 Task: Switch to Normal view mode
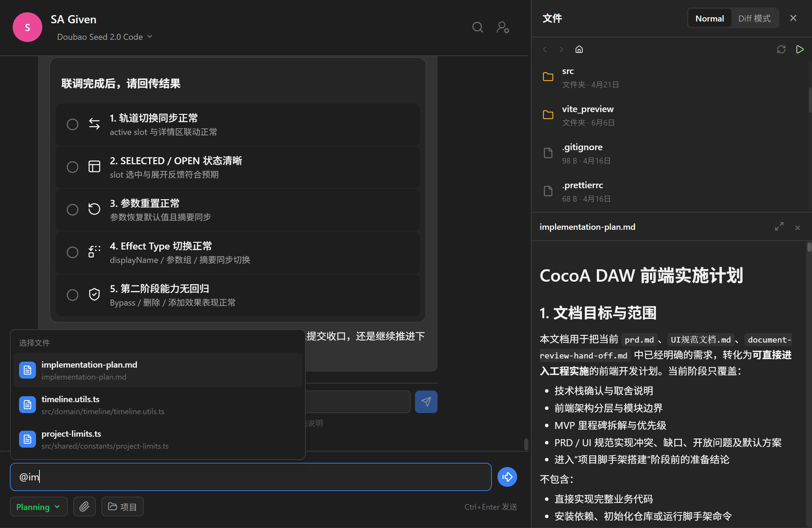[709, 18]
